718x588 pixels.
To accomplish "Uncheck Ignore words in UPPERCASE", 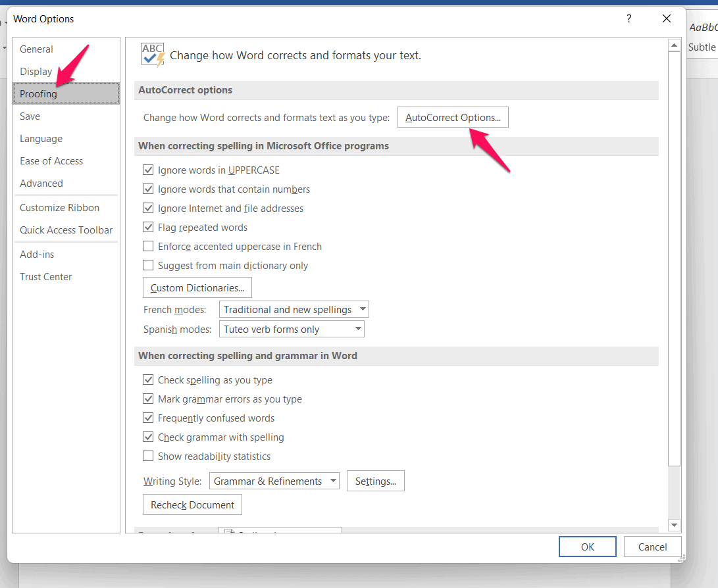I will [148, 170].
